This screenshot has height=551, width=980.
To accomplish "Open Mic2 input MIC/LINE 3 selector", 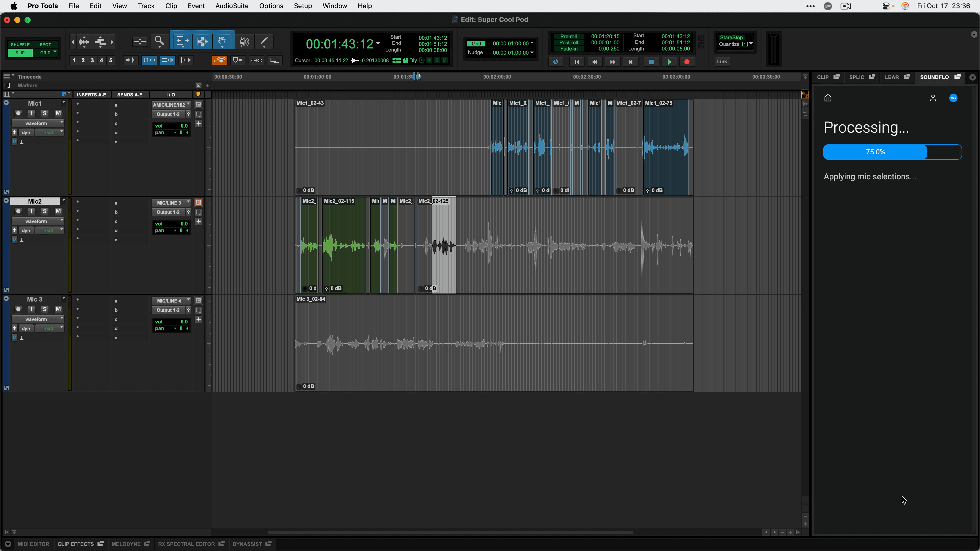I will (x=171, y=203).
